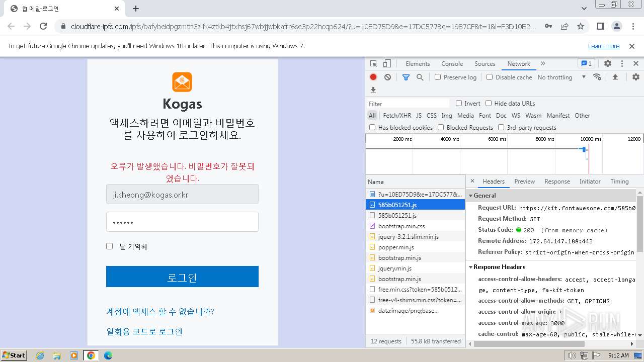This screenshot has height=362, width=644.
Task: Launch Internet Explorer from the taskbar
Action: point(40,355)
